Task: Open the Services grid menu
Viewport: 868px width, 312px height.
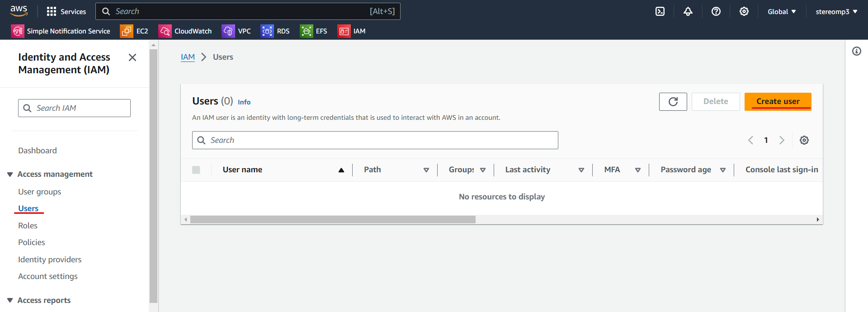Action: 66,11
